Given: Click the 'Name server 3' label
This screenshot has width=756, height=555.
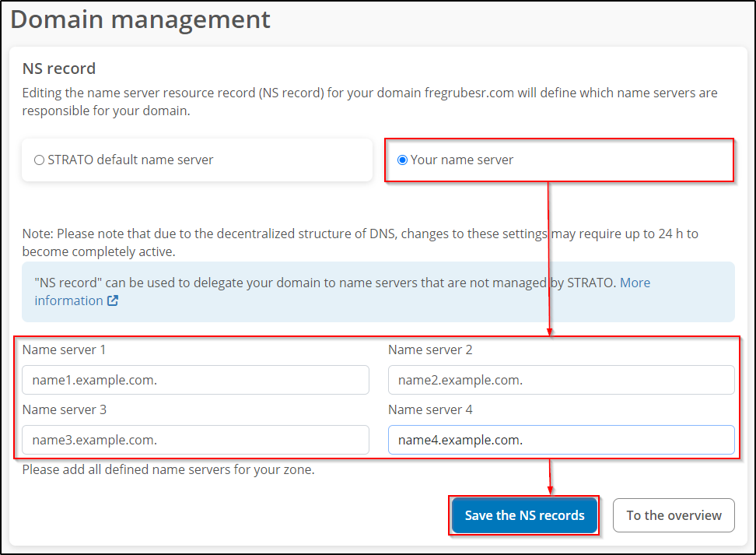Looking at the screenshot, I should (x=64, y=409).
